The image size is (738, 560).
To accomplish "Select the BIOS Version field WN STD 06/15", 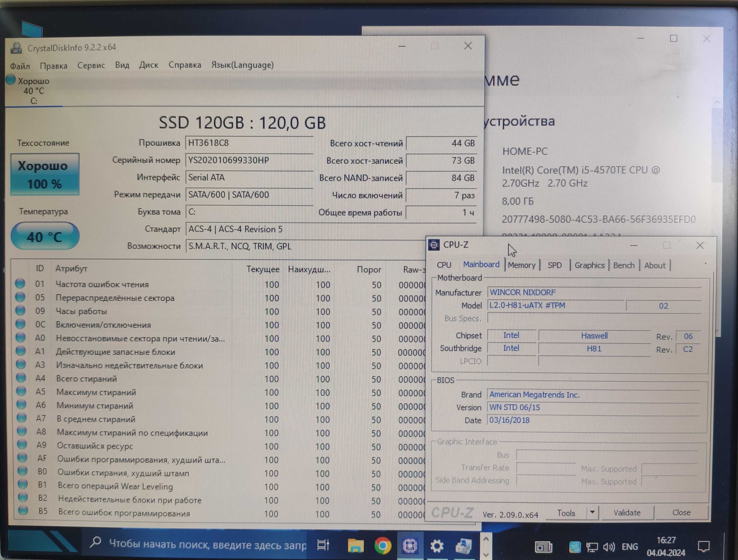I will 594,407.
